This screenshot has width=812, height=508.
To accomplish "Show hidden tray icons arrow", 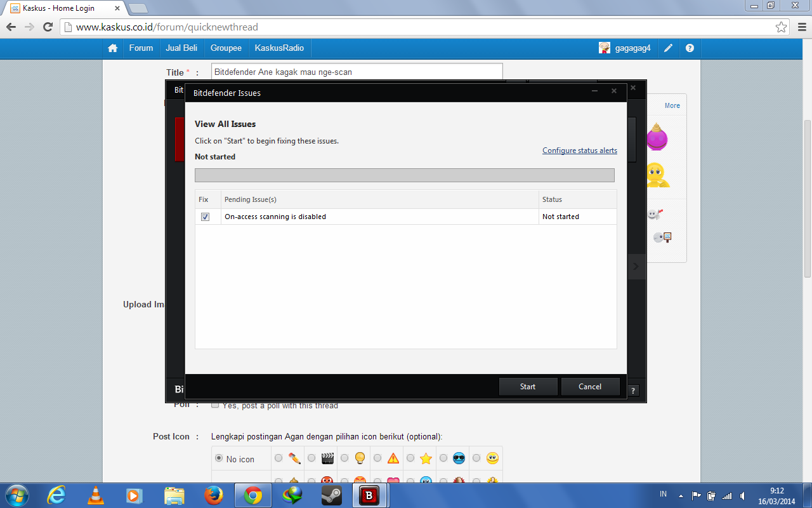I will (x=681, y=495).
